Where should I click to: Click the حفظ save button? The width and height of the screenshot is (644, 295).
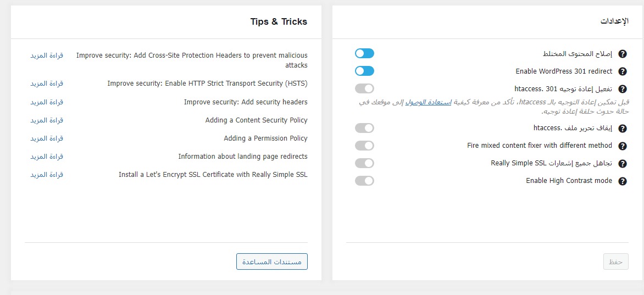(x=615, y=262)
